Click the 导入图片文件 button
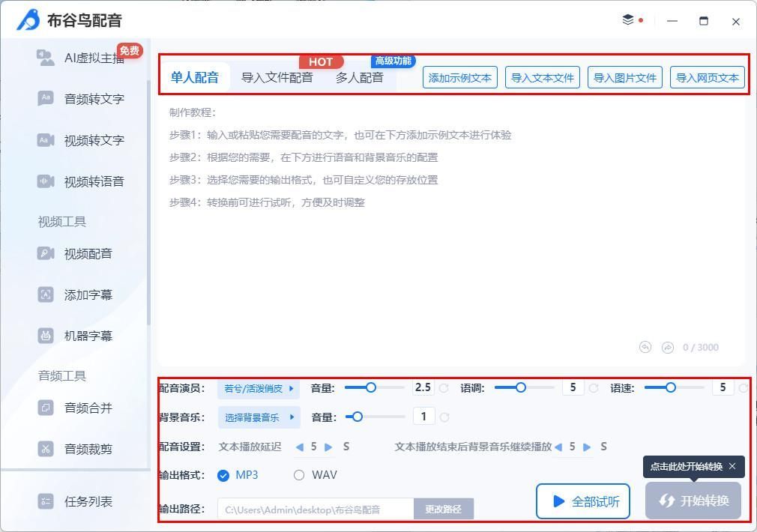Viewport: 757px width, 532px height. pos(625,78)
